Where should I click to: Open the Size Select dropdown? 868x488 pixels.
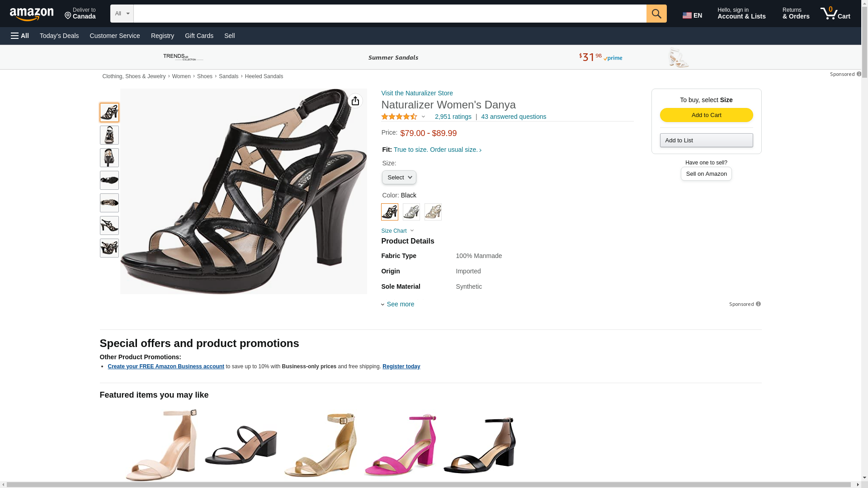tap(399, 178)
